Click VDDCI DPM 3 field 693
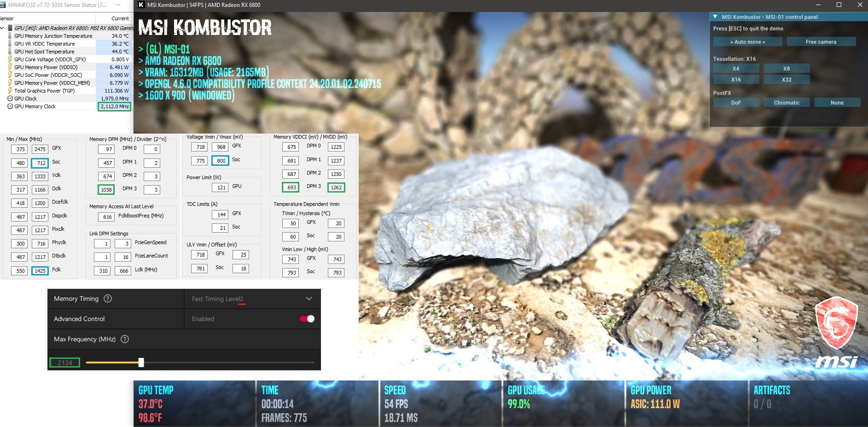The image size is (868, 427). coord(291,187)
